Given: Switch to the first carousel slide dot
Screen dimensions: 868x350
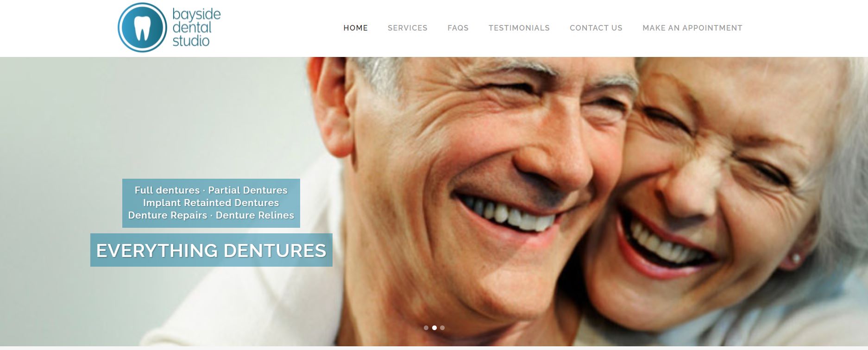Looking at the screenshot, I should [426, 328].
